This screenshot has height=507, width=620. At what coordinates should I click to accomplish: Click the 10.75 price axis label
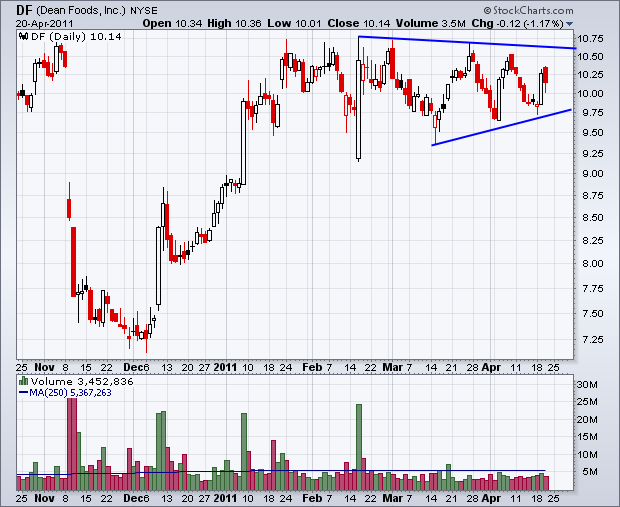pyautogui.click(x=590, y=39)
